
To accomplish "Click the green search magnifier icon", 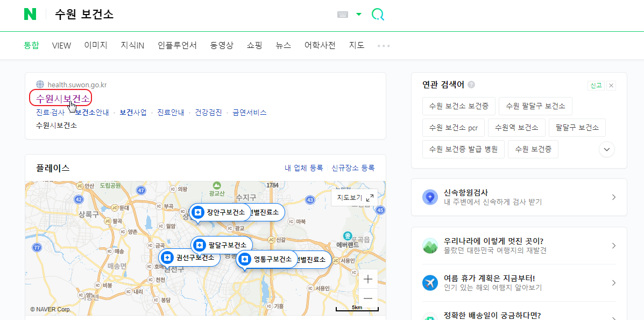I will click(378, 15).
